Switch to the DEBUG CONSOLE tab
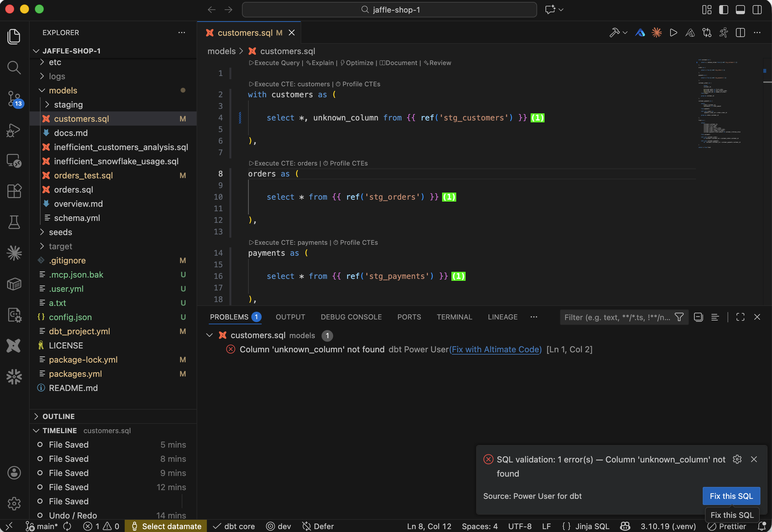Viewport: 772px width, 532px height. [351, 317]
